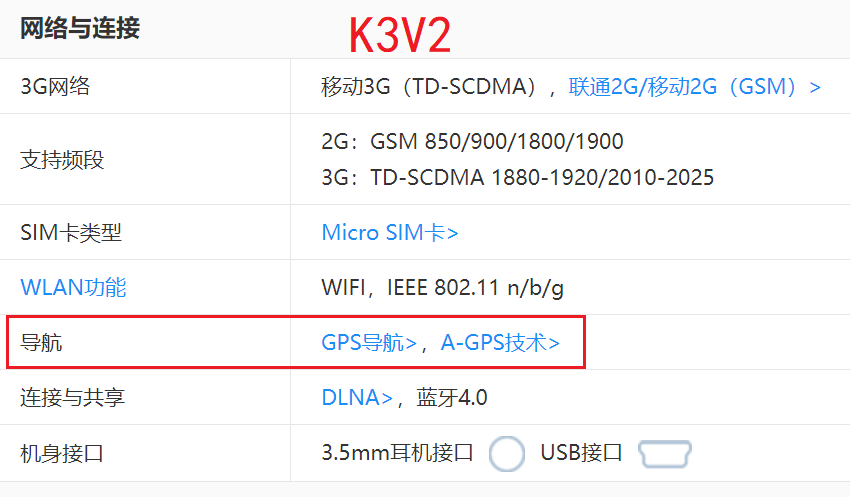850x497 pixels.
Task: Click the red K3V2 annotation text
Action: click(400, 35)
